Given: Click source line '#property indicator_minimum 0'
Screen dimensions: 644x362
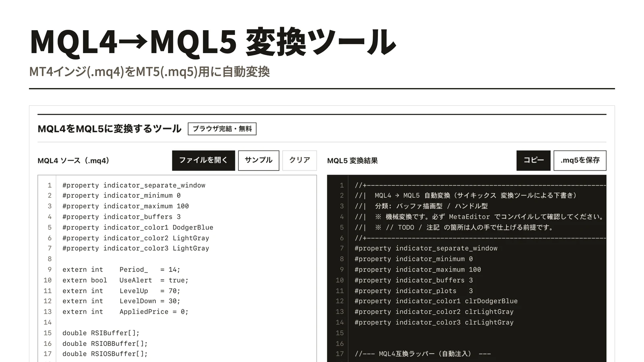Looking at the screenshot, I should 122,195.
